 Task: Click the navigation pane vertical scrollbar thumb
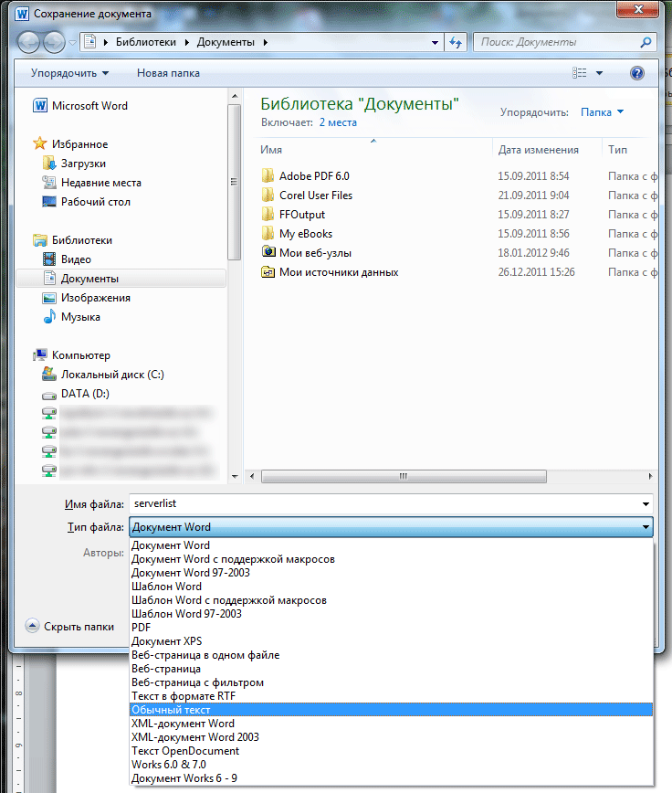click(x=235, y=182)
